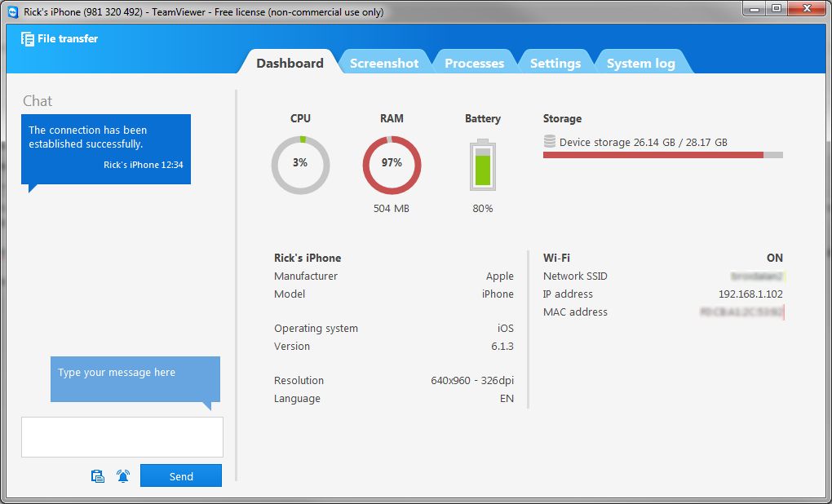
Task: Go to the Settings tab
Action: pyautogui.click(x=555, y=63)
